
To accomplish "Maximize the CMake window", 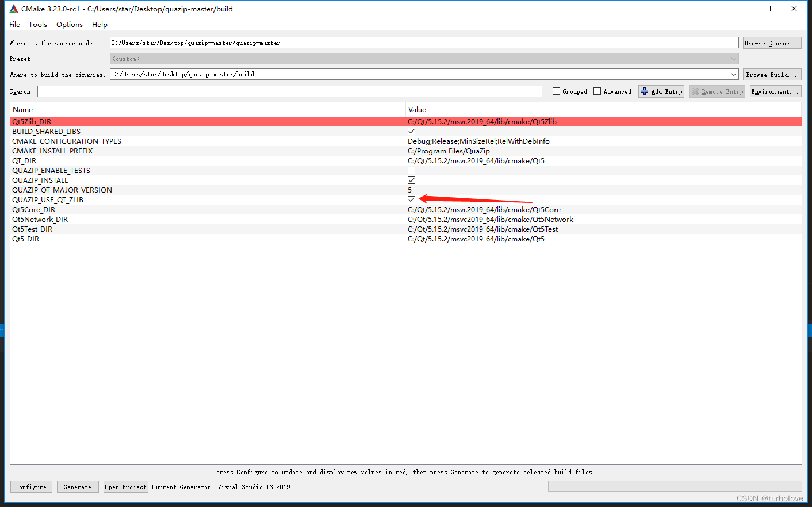I will (x=768, y=9).
